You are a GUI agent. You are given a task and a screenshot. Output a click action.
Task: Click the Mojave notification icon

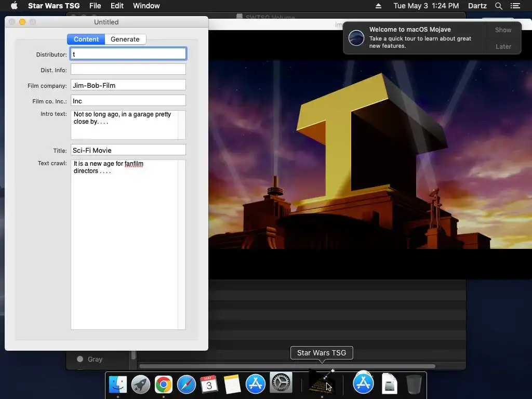tap(356, 37)
